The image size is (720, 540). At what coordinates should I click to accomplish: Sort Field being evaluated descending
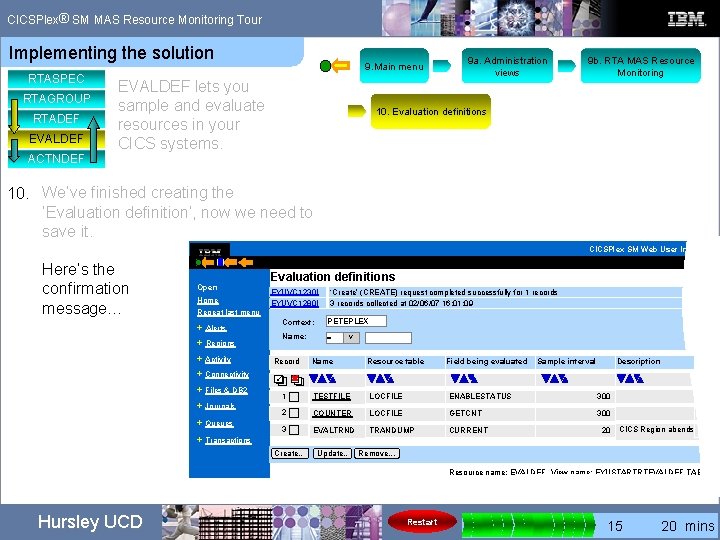click(456, 379)
